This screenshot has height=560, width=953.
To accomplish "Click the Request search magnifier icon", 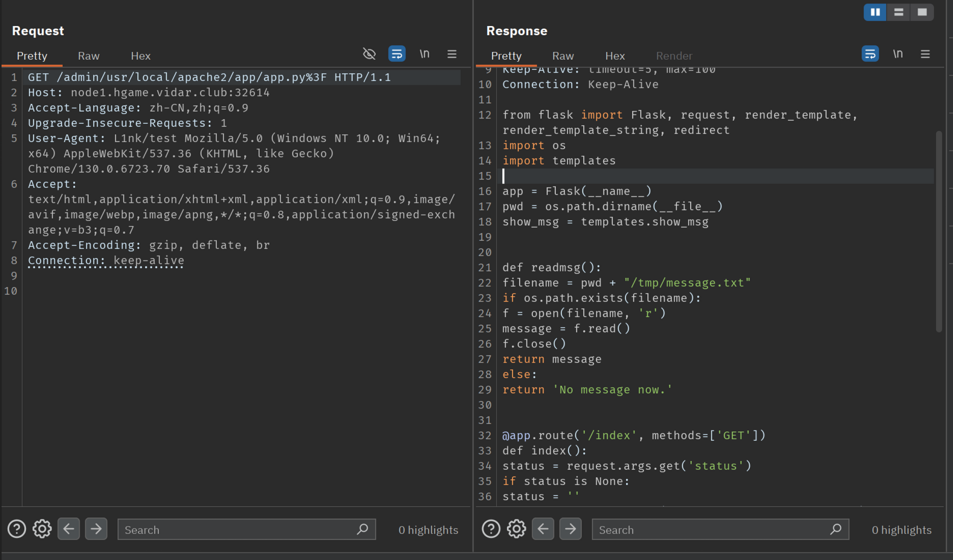I will coord(362,529).
